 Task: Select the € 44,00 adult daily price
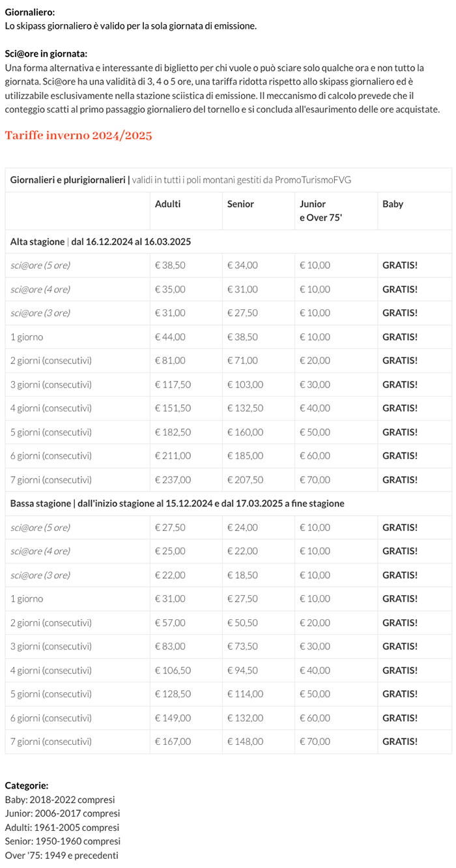coord(170,337)
